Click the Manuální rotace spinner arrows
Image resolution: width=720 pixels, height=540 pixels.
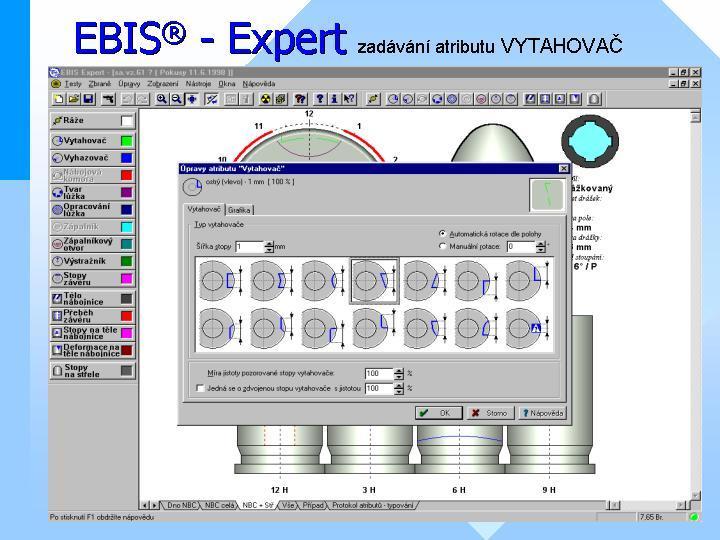tap(541, 247)
